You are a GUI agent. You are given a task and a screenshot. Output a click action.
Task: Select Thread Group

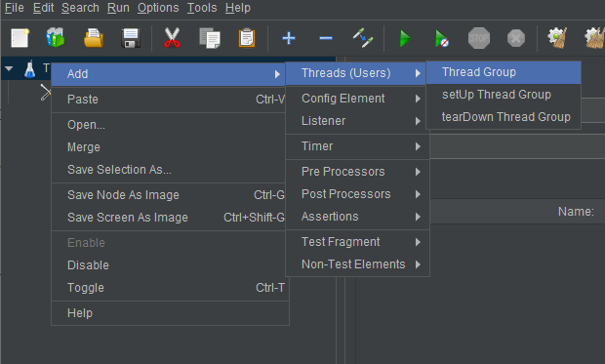coord(504,72)
